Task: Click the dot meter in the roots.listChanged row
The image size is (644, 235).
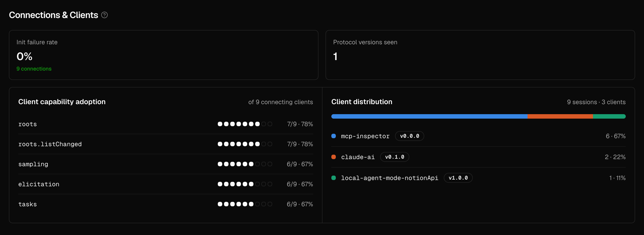Action: click(245, 144)
